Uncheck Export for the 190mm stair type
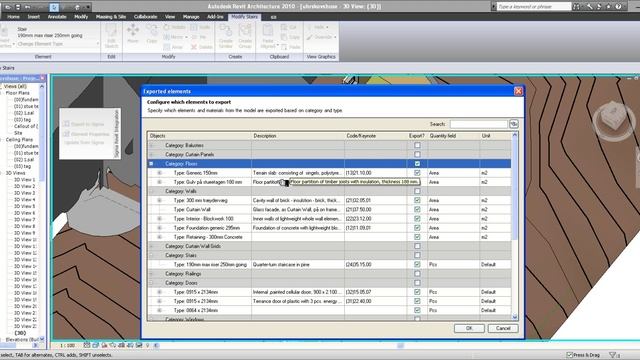This screenshot has height=360, width=640. [x=417, y=264]
